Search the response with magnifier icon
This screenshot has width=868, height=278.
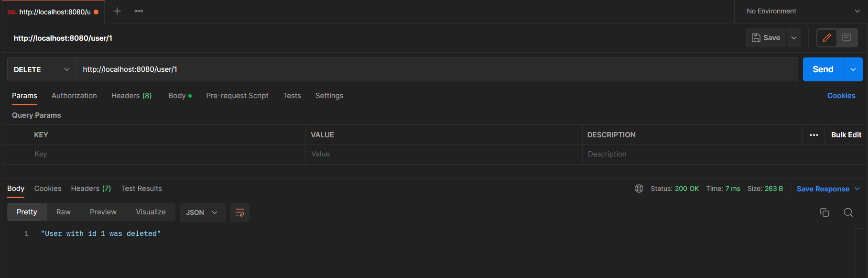click(x=848, y=212)
